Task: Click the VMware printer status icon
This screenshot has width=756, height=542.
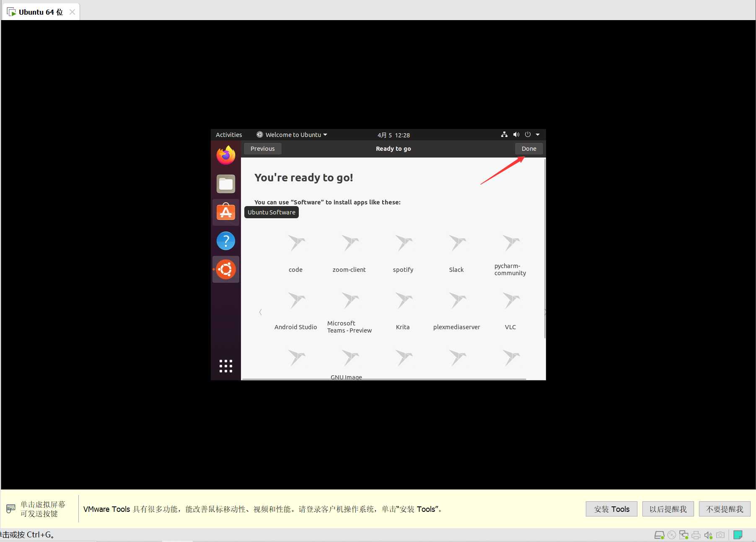Action: [x=696, y=535]
